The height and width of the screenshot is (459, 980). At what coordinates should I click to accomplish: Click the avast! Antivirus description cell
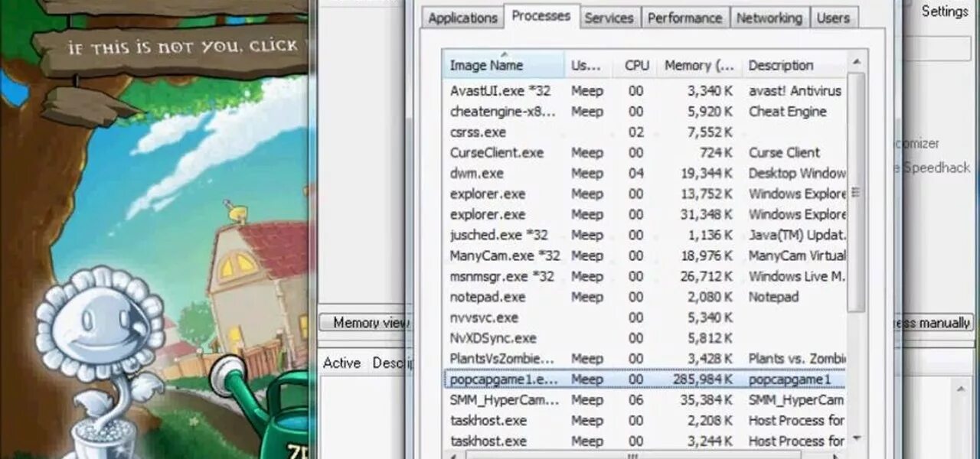[x=795, y=90]
